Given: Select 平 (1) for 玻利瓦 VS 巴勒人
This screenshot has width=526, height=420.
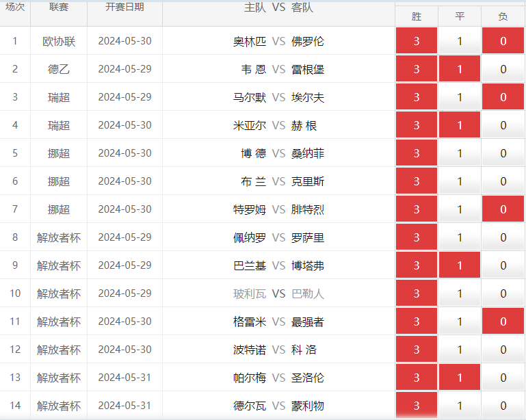Looking at the screenshot, I should pos(460,293).
